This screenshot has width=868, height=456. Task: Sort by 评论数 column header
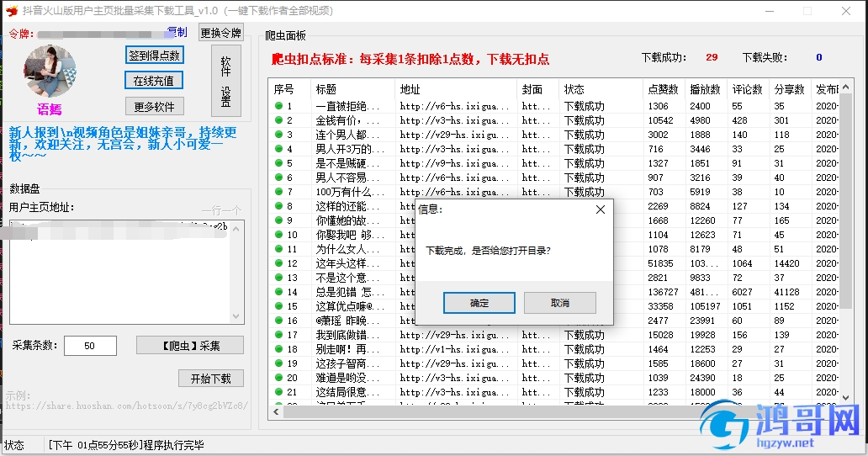click(x=749, y=89)
